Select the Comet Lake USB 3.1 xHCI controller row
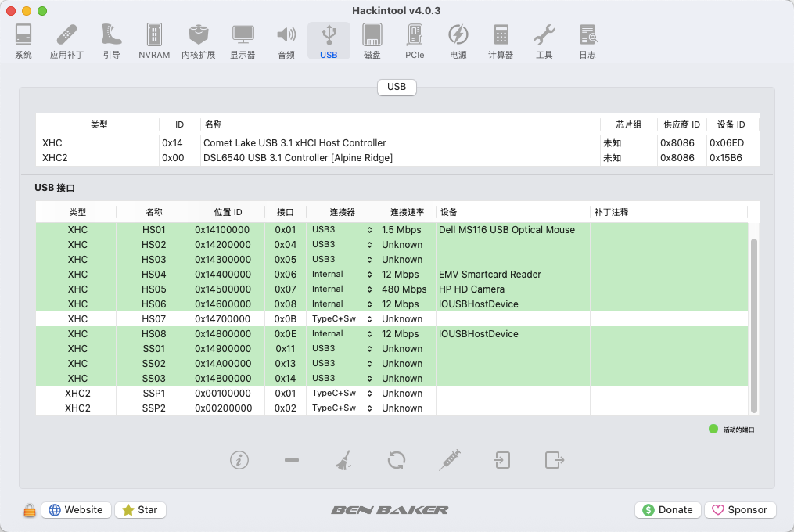The width and height of the screenshot is (794, 532). [397, 143]
